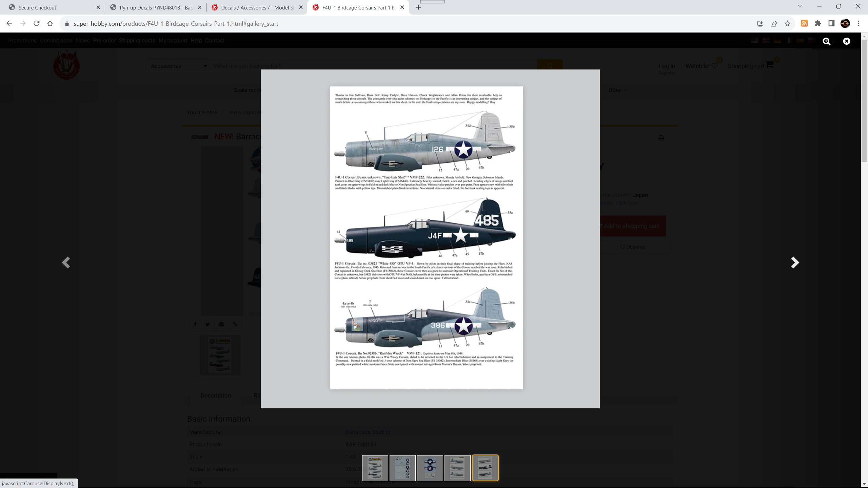Close the Pyn-up Decals tab
The height and width of the screenshot is (488, 868).
[199, 7]
